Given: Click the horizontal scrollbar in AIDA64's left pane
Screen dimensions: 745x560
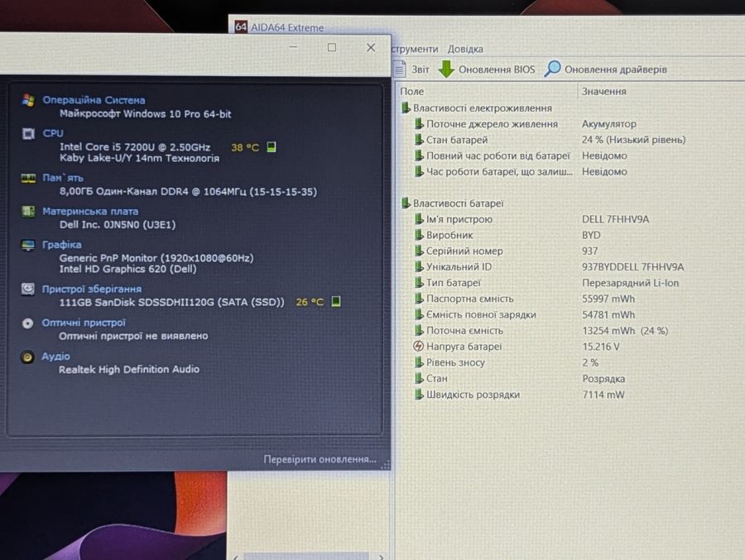Looking at the screenshot, I should (x=306, y=556).
